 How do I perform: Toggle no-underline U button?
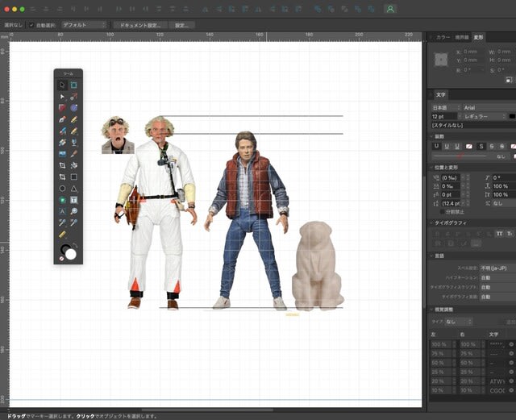point(436,146)
